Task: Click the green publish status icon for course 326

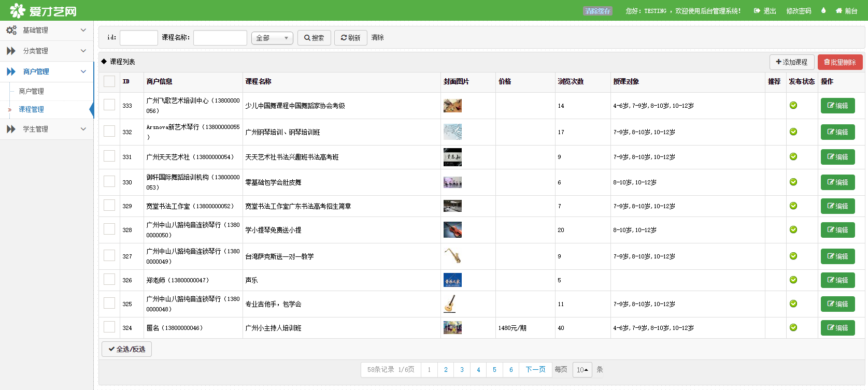Action: [793, 280]
